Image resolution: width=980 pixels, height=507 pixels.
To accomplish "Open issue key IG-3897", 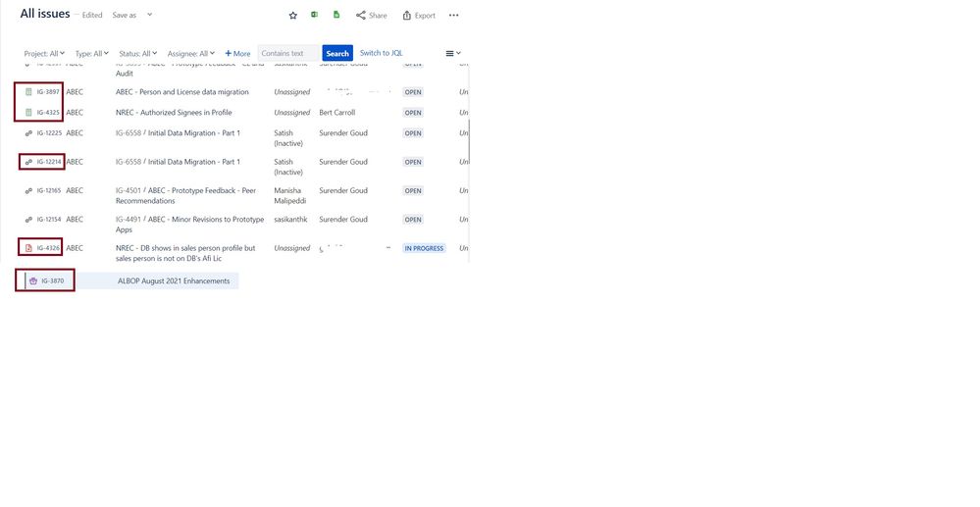I will pyautogui.click(x=48, y=92).
